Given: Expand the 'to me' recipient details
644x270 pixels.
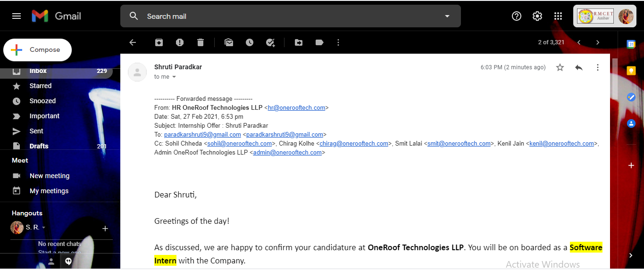Looking at the screenshot, I should [x=174, y=77].
